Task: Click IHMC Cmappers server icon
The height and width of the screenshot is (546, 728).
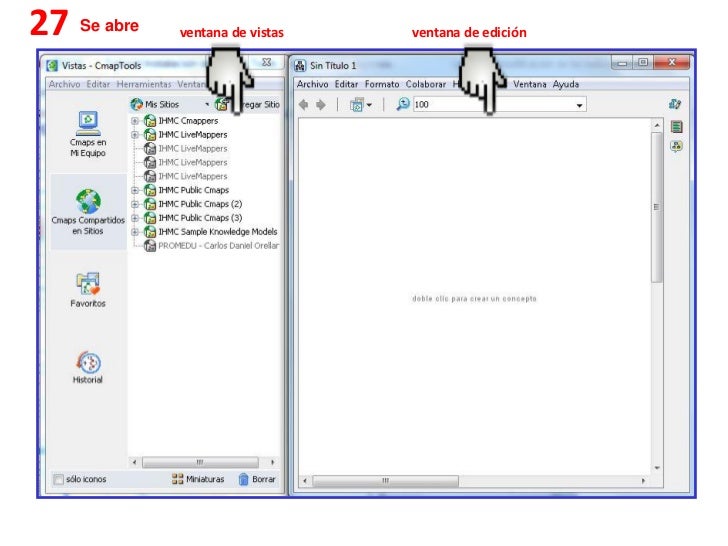Action: click(150, 121)
